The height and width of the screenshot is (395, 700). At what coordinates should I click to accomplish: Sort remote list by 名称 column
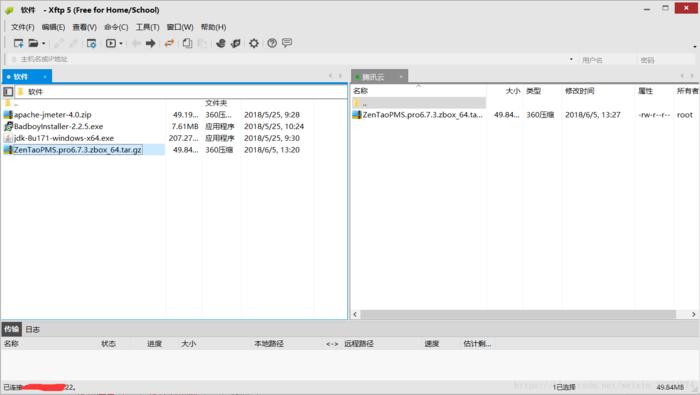click(360, 91)
